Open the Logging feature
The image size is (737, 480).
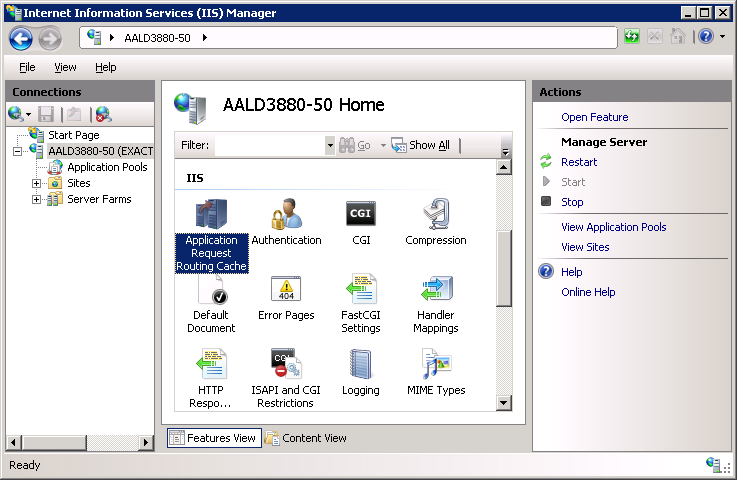(361, 372)
